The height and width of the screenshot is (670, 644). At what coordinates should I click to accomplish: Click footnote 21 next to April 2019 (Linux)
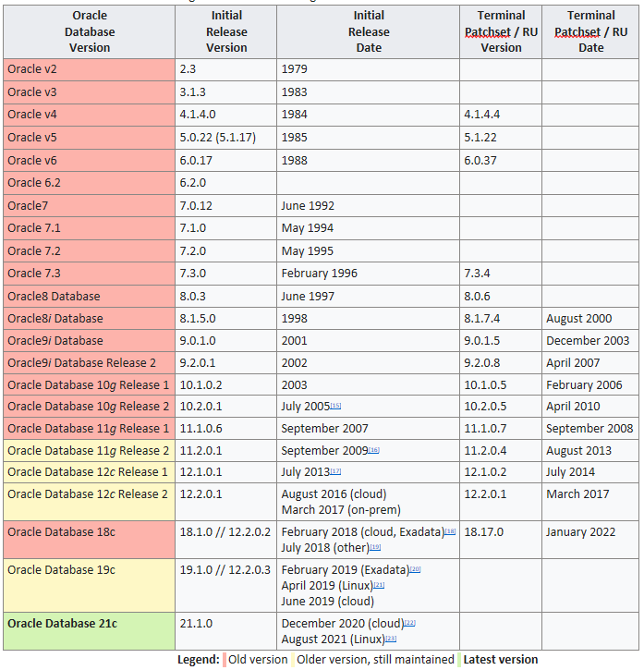(x=379, y=585)
